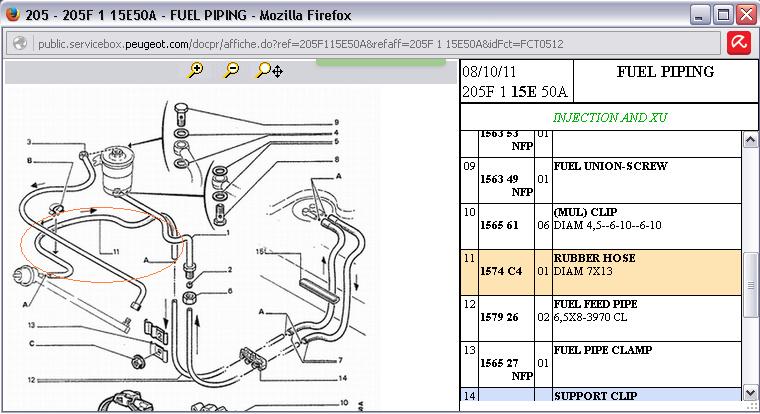Image resolution: width=760 pixels, height=414 pixels.
Task: Click the INJECTION AND XU heading
Action: coord(610,118)
